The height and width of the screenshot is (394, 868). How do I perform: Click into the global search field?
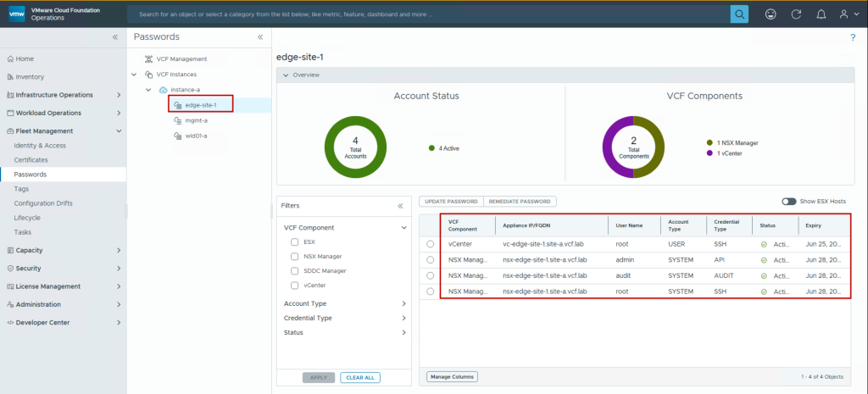[429, 14]
